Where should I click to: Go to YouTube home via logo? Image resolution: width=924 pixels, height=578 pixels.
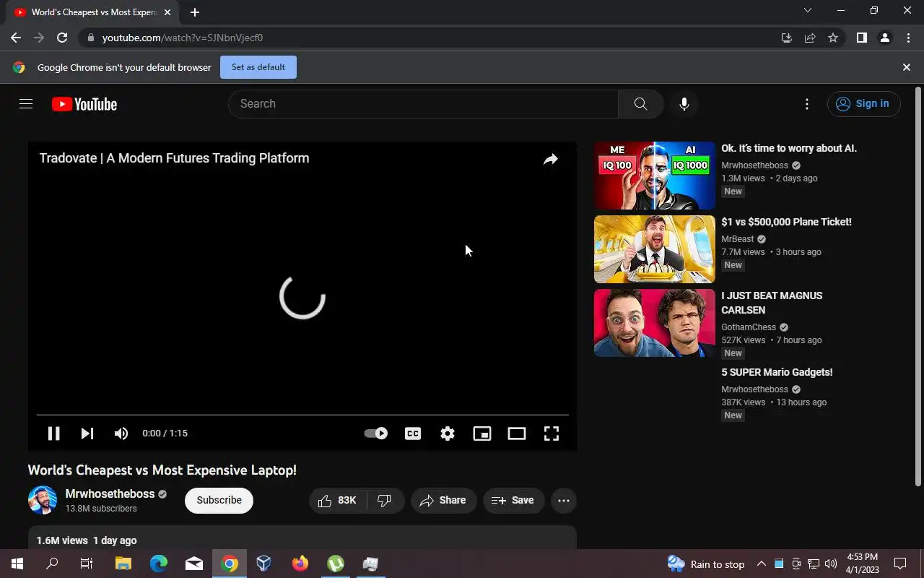[x=84, y=104]
